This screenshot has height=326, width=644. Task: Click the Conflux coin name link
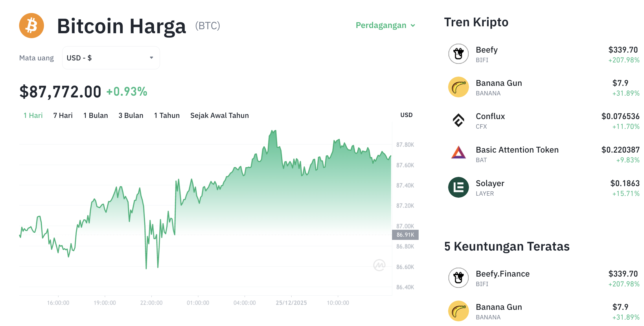(490, 116)
